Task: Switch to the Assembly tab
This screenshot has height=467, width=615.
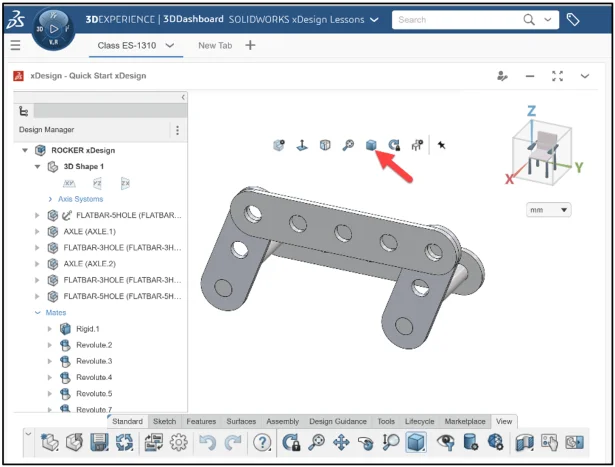Action: [283, 421]
